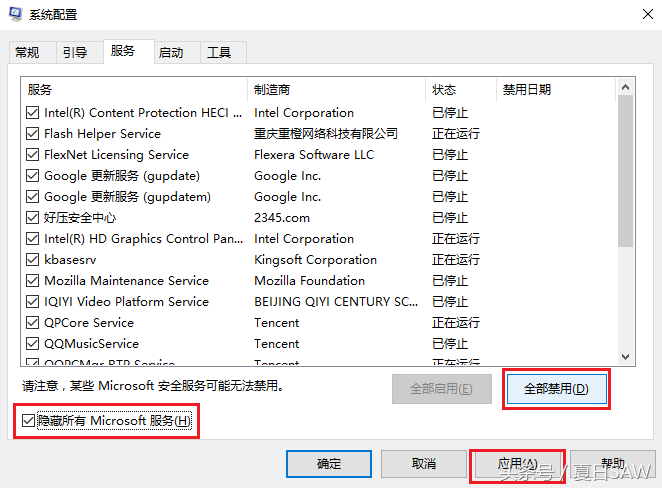Uncheck IQIYI Video Platform Service
Image resolution: width=662 pixels, height=488 pixels.
33,301
